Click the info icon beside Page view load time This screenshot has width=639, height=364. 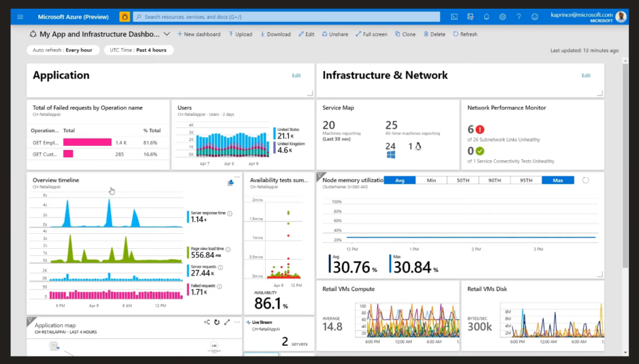point(228,249)
